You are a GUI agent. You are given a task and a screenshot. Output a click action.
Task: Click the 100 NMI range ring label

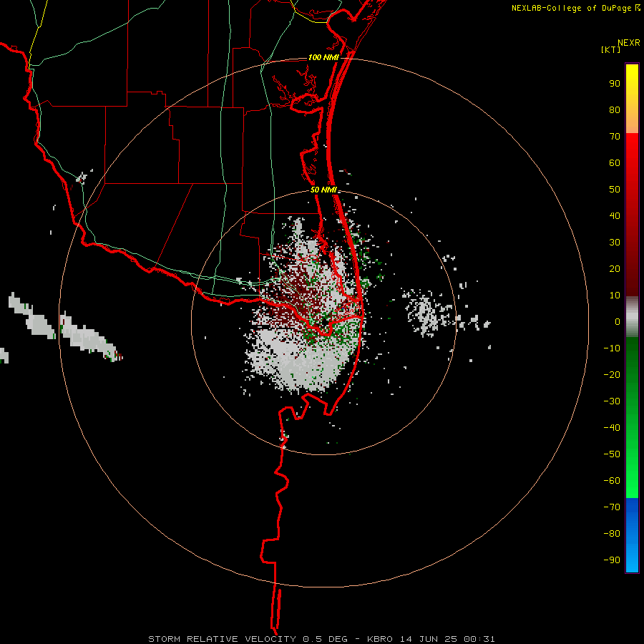pyautogui.click(x=323, y=57)
